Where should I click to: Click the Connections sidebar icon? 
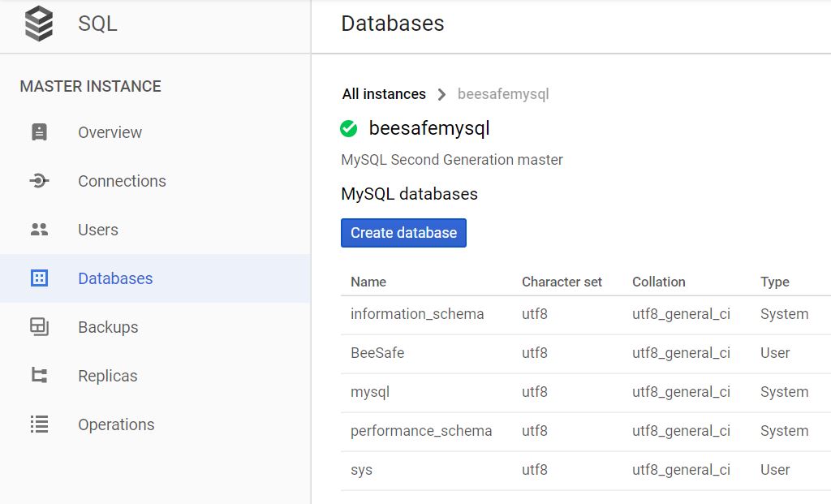[39, 181]
